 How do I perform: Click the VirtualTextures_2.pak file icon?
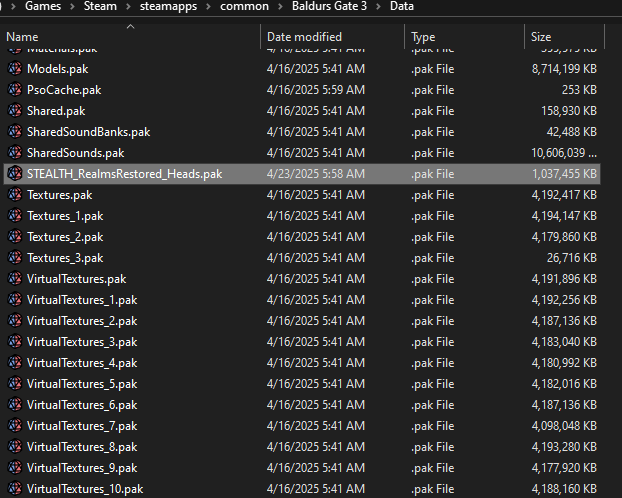pos(15,321)
